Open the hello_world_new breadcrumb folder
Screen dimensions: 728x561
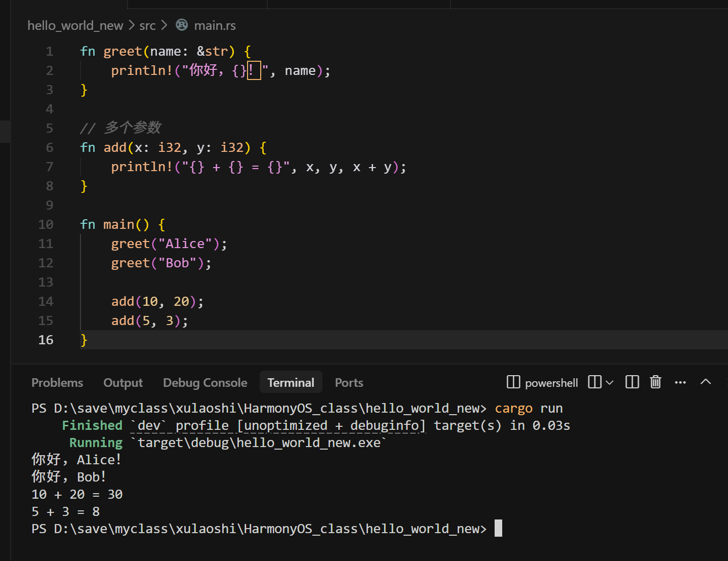[75, 25]
